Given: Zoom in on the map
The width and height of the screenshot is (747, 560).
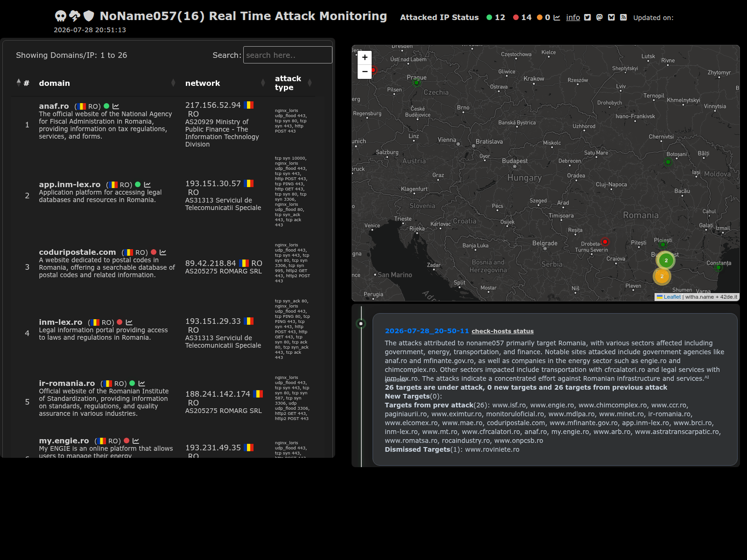Looking at the screenshot, I should pyautogui.click(x=365, y=57).
